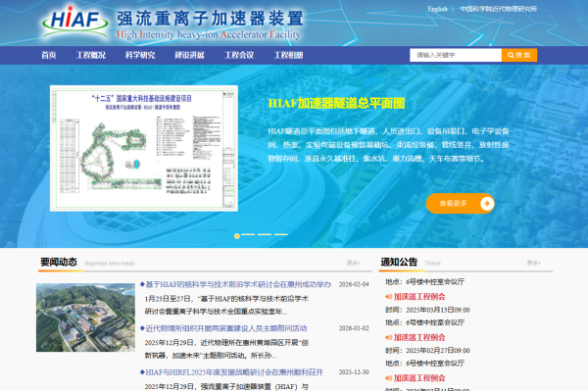Viewport: 588px width, 391px height.
Task: Click notice time 2025年02月27日09:00
Action: click(x=437, y=351)
